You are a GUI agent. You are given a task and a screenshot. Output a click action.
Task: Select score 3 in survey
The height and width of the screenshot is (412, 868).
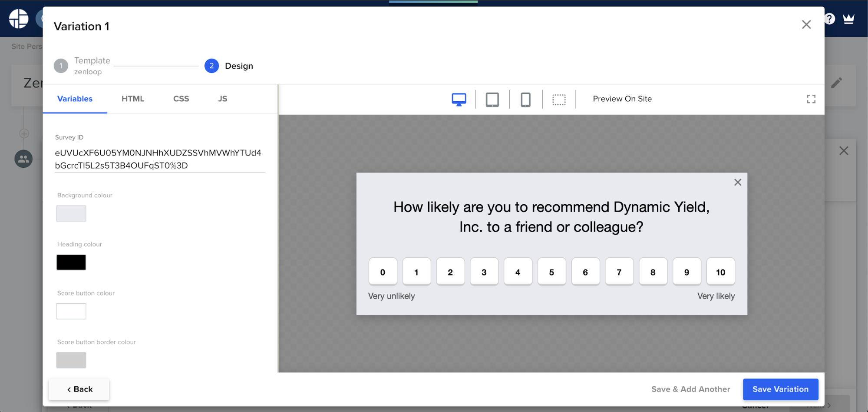(484, 272)
